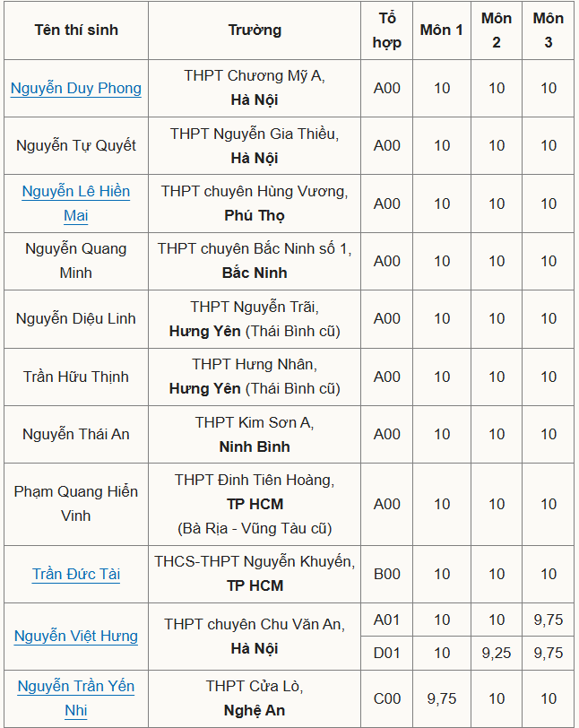Select the Nguyễn Tự Quyết name cell
Screen dimensions: 579x728
tap(76, 146)
